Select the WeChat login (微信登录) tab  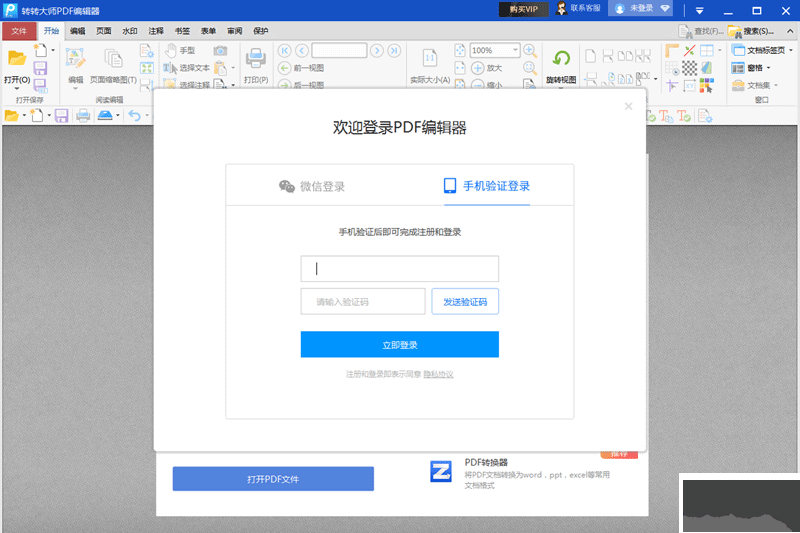312,186
